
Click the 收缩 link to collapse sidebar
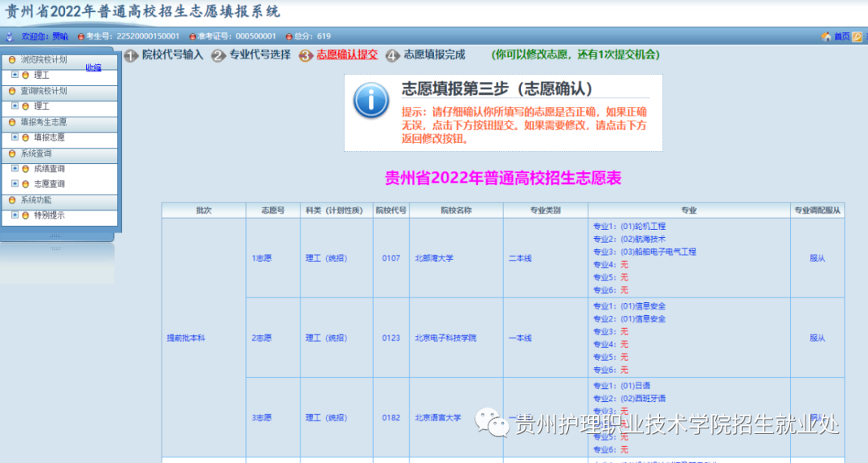(93, 68)
